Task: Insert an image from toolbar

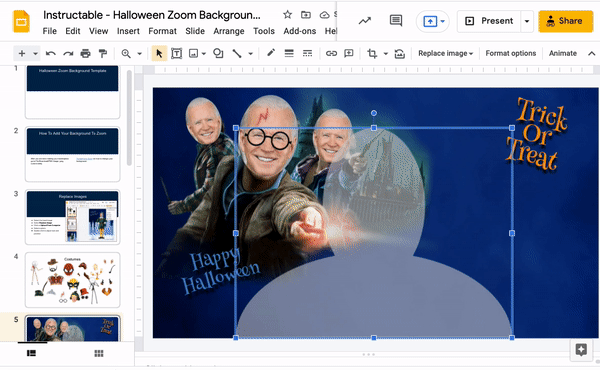Action: point(194,54)
